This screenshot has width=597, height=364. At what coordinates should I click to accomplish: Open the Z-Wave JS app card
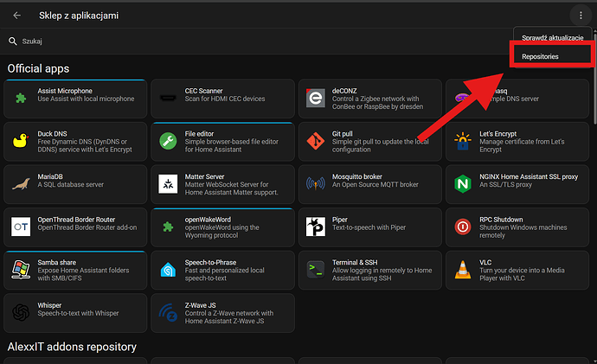[221, 312]
